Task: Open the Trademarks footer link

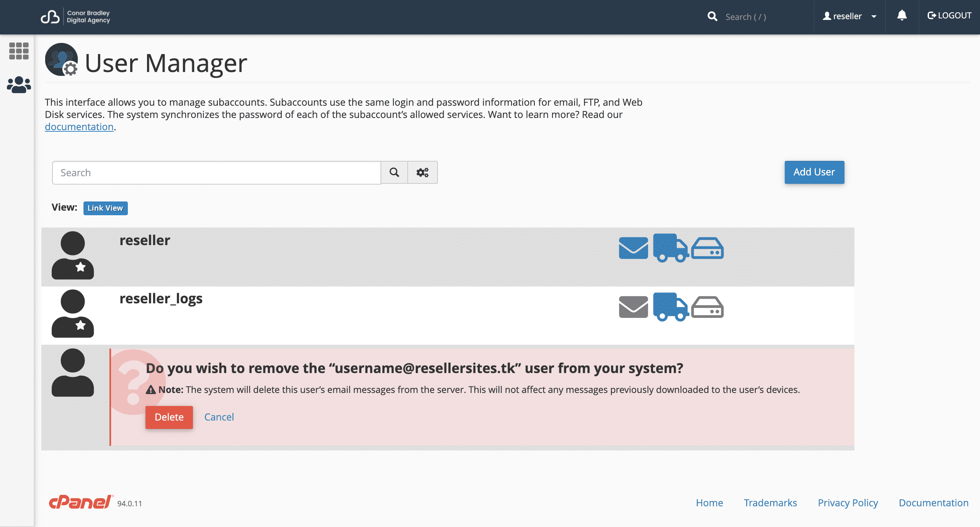Action: (770, 503)
